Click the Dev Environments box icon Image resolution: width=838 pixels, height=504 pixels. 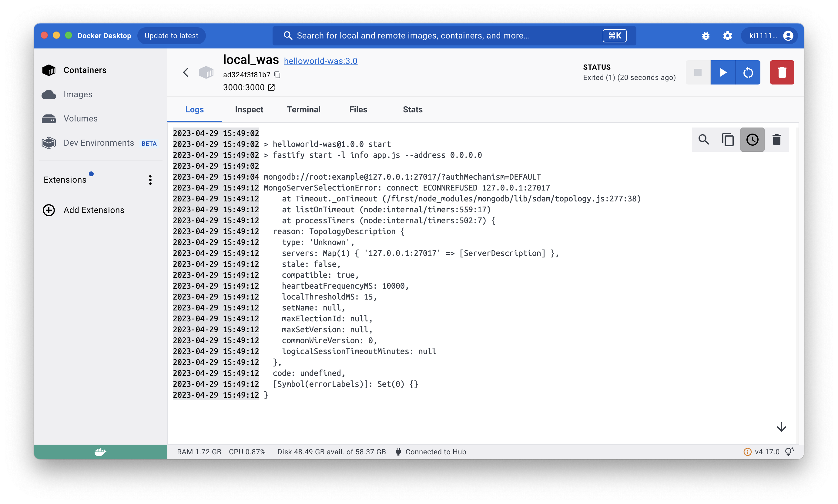[49, 143]
